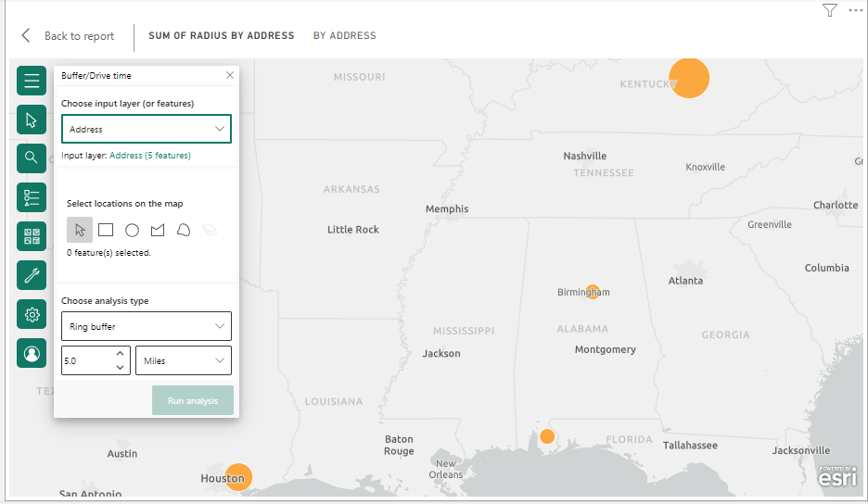Click the Columbia city label
This screenshot has height=504, width=868.
tap(826, 268)
